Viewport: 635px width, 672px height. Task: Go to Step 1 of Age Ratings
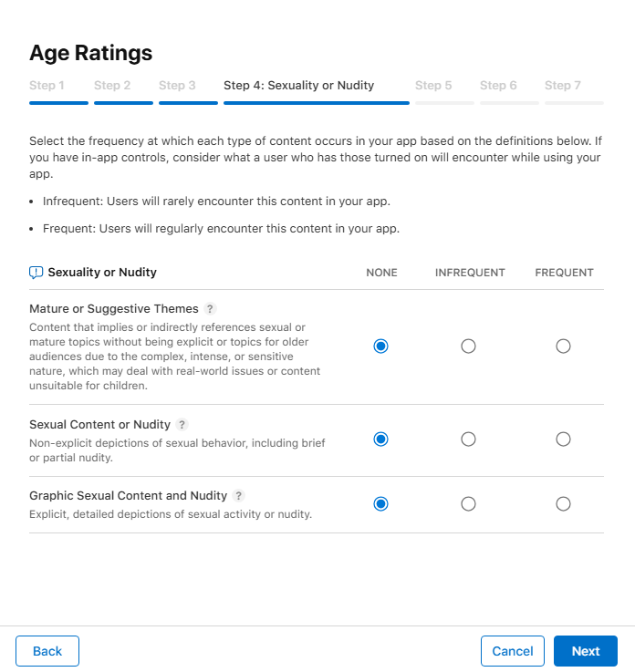pos(47,86)
